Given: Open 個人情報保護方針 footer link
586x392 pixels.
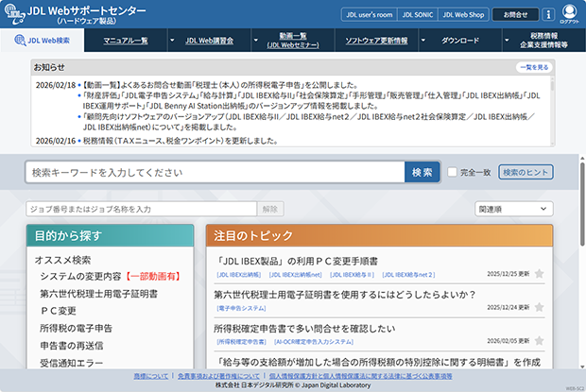Looking at the screenshot, I should click(361, 376).
